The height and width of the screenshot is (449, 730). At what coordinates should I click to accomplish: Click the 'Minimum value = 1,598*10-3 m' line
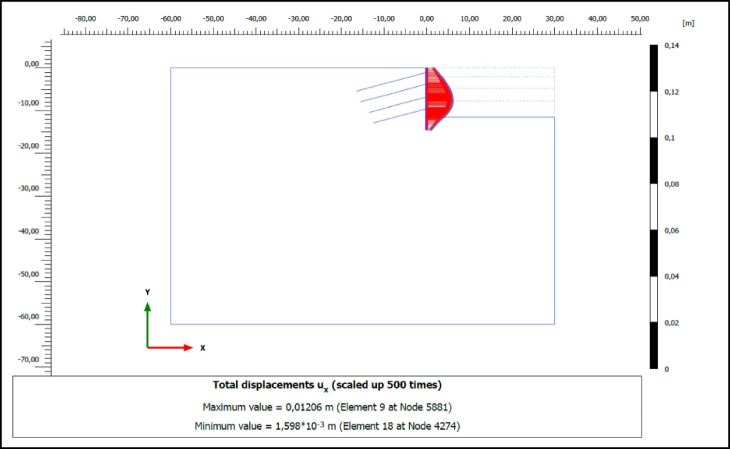327,426
